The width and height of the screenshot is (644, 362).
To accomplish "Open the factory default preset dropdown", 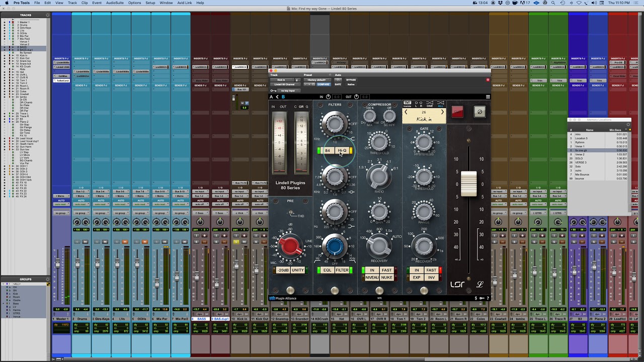I will pos(317,80).
